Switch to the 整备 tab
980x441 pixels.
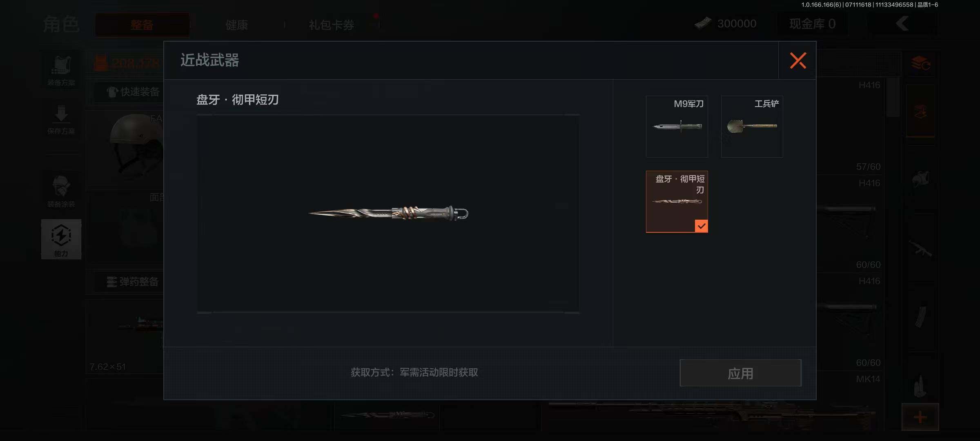[x=142, y=25]
